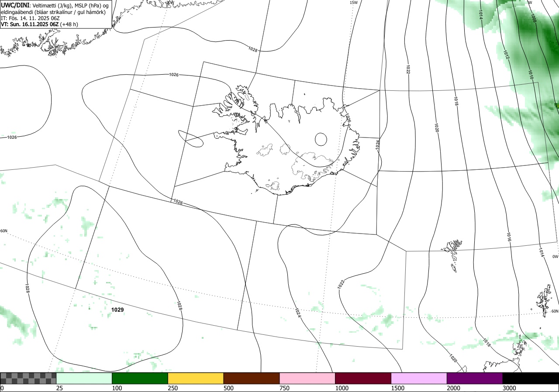Click the small closed circular isobar over eastern Iceland
This screenshot has width=559, height=392.
pyautogui.click(x=321, y=139)
